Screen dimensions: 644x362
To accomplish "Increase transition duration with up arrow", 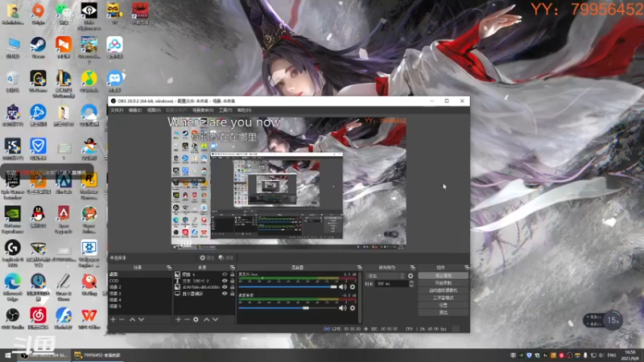I will [411, 282].
